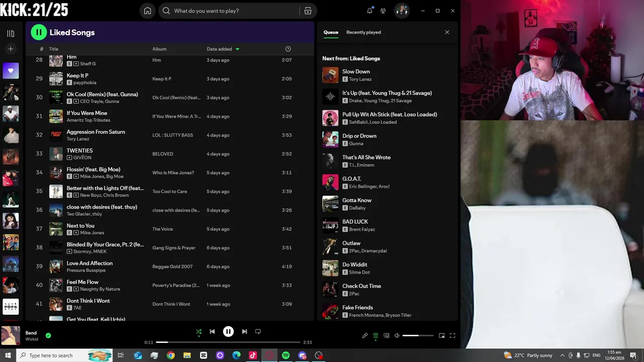644x362 pixels.
Task: Click the Windows taskbar search box
Action: pyautogui.click(x=64, y=355)
